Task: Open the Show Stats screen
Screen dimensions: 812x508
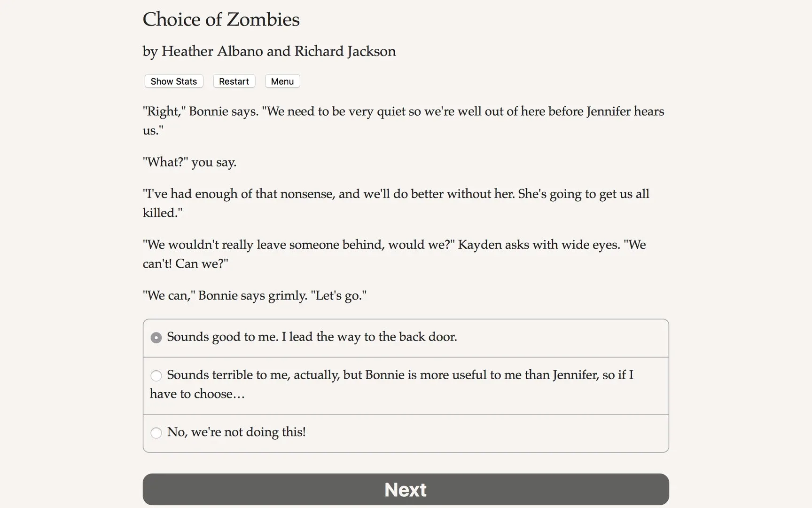Action: click(x=173, y=81)
